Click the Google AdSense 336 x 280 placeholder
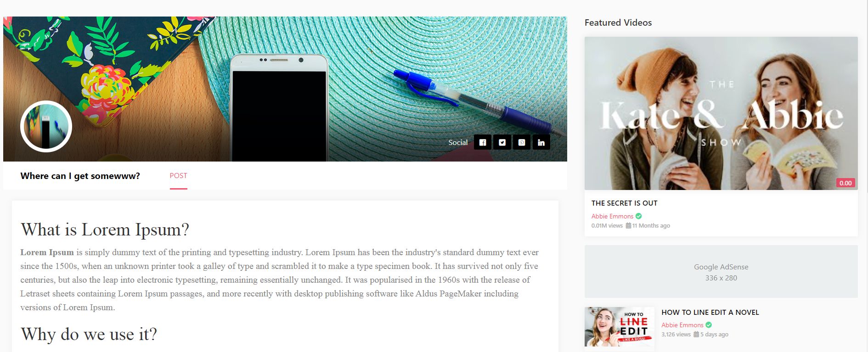This screenshot has height=352, width=868. pyautogui.click(x=721, y=272)
